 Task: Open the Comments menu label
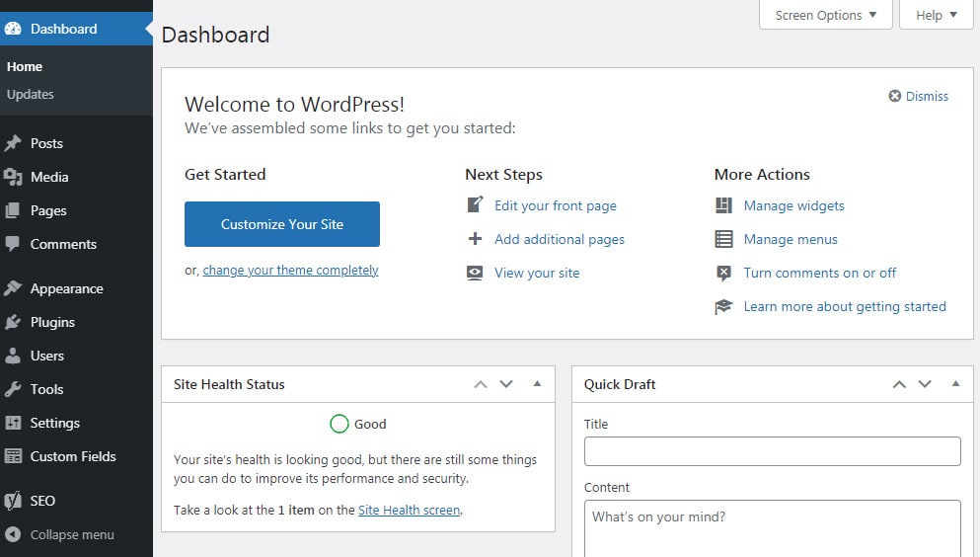coord(64,244)
